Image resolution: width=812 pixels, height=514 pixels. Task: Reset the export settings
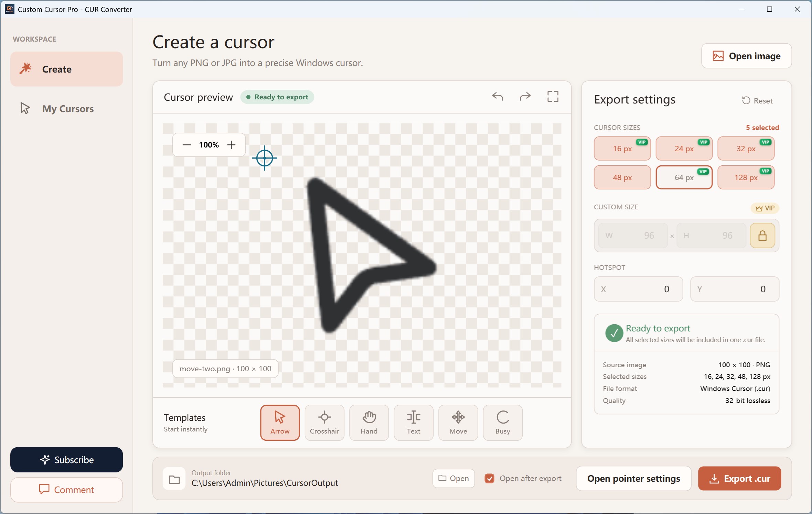point(757,101)
